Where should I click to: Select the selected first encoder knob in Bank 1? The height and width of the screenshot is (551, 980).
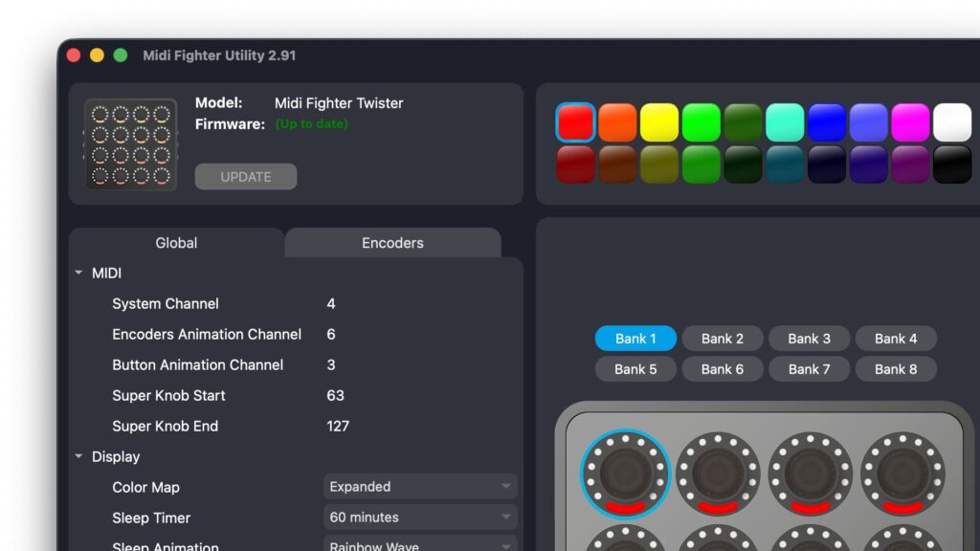click(x=625, y=474)
